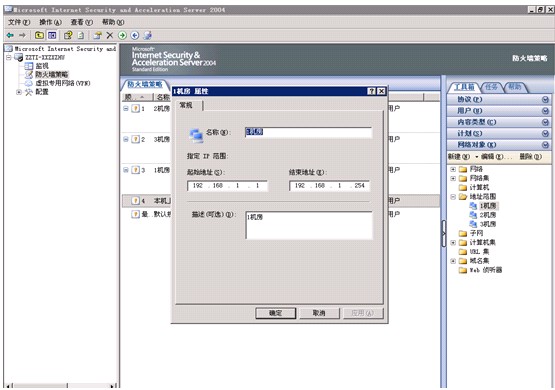The height and width of the screenshot is (390, 555).
Task: Click rule 4 本机 policy icon
Action: point(135,201)
